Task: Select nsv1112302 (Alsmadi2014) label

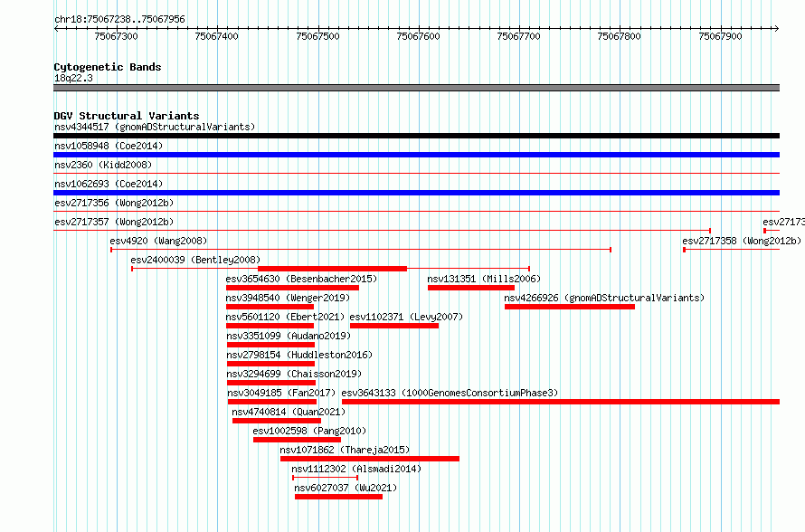Action: click(356, 469)
